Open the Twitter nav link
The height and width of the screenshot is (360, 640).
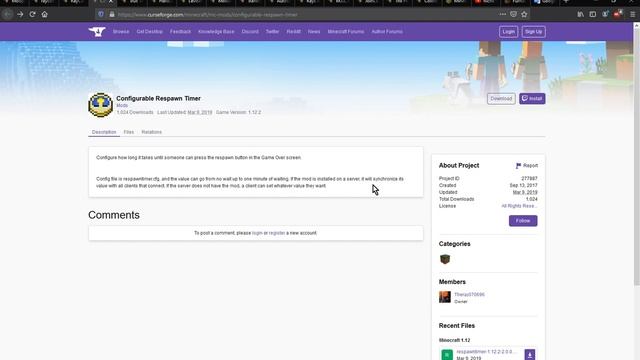pos(272,31)
